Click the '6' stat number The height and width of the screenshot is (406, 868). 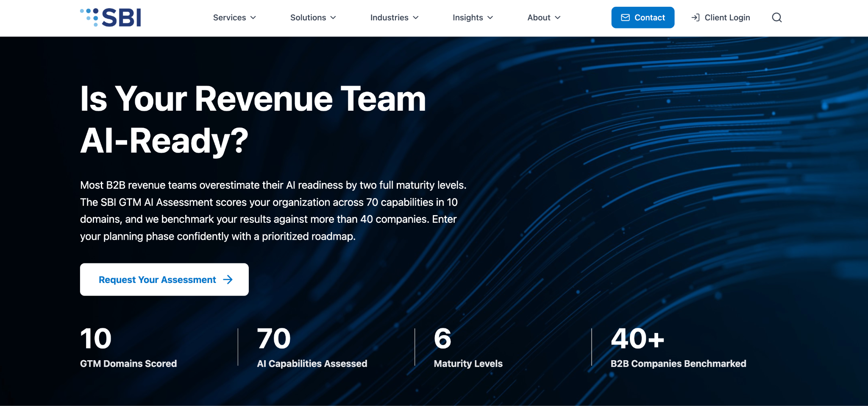click(x=442, y=339)
